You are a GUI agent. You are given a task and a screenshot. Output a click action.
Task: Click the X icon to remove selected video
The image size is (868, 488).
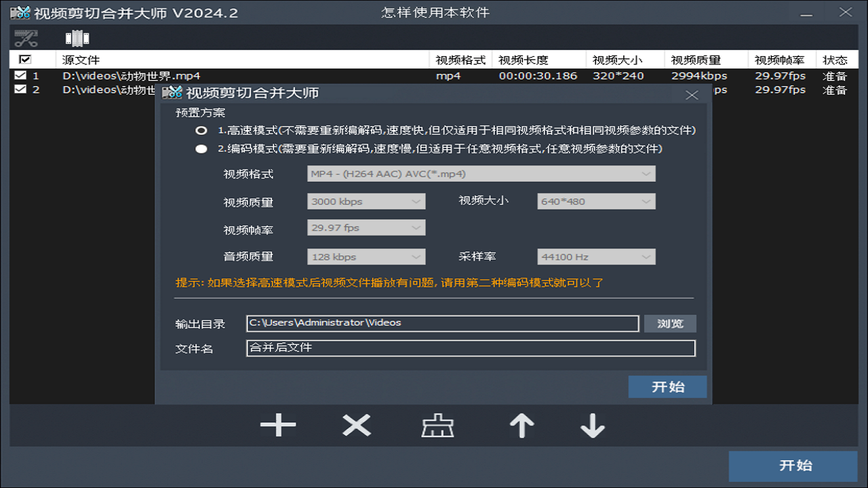point(356,426)
